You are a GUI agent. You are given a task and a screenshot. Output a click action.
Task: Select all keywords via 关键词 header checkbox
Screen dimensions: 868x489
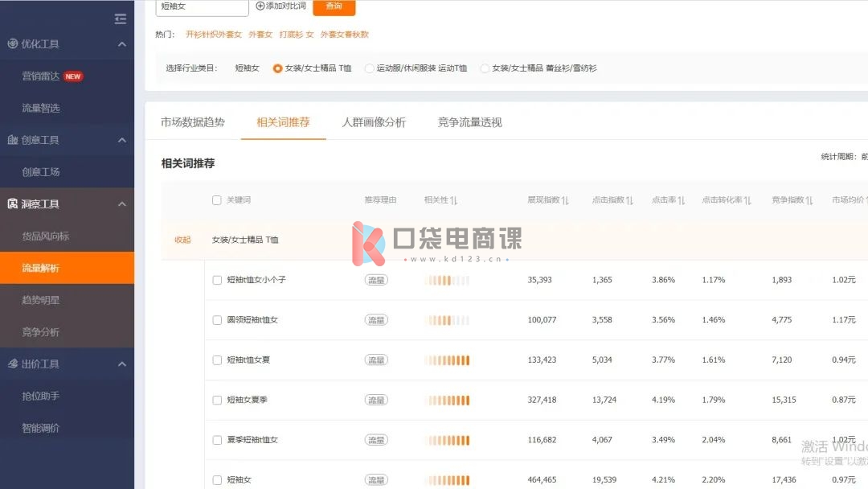point(217,200)
